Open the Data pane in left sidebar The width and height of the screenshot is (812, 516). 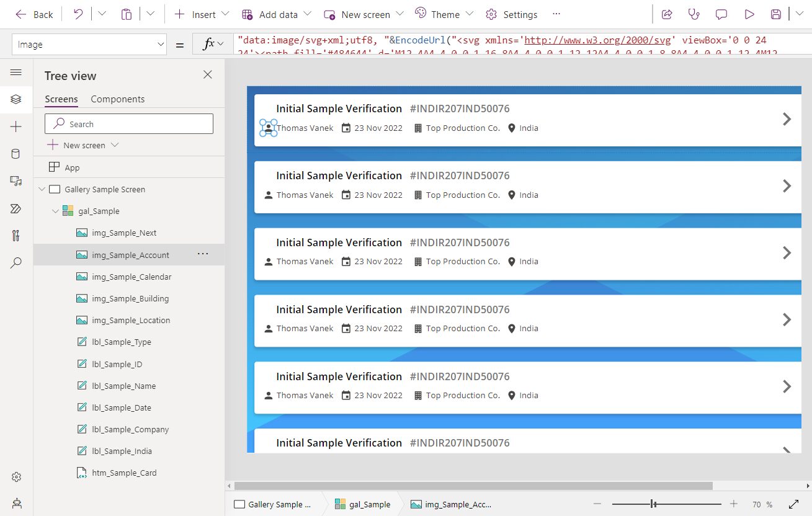(x=16, y=154)
